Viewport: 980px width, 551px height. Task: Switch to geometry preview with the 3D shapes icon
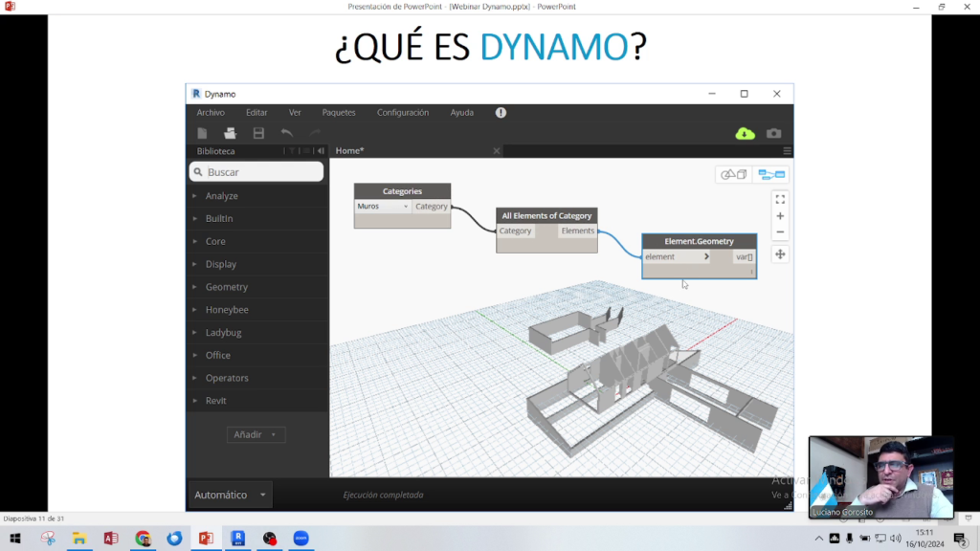pos(732,175)
